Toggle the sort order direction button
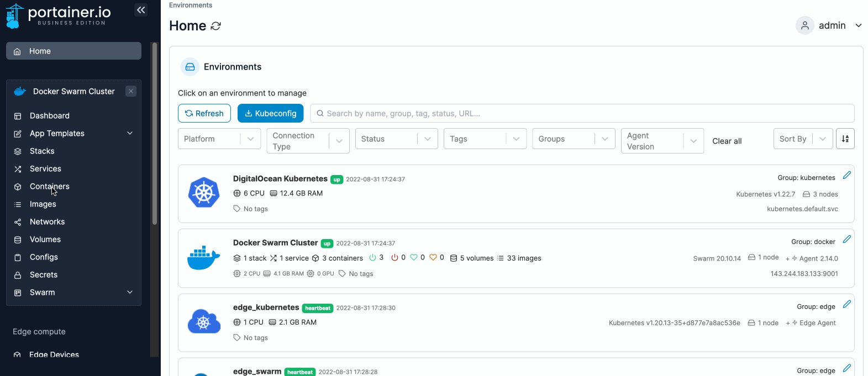This screenshot has width=868, height=376. coord(845,139)
